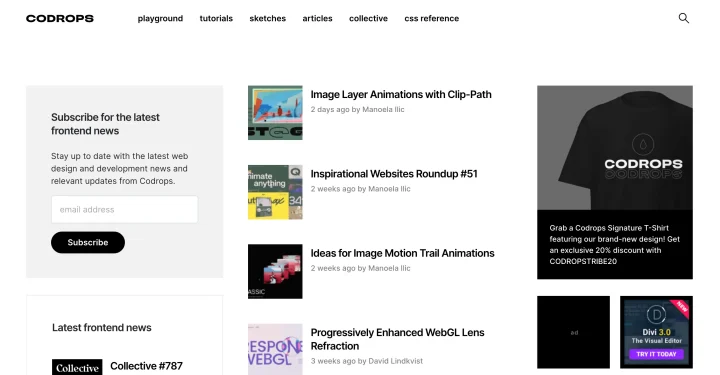Click 'Stay up to date' description paragraph
Viewport: 720px width, 375px height.
click(119, 168)
